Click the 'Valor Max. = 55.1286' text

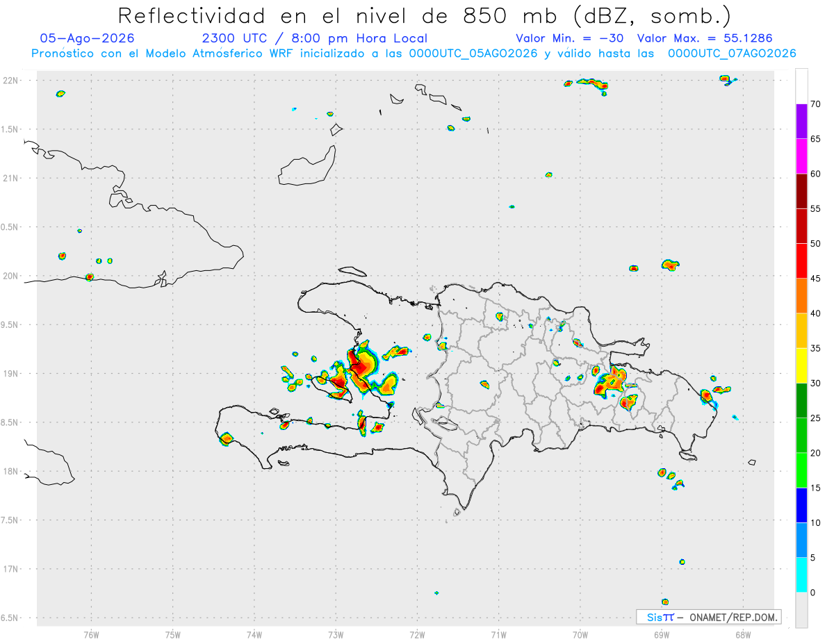pos(705,39)
